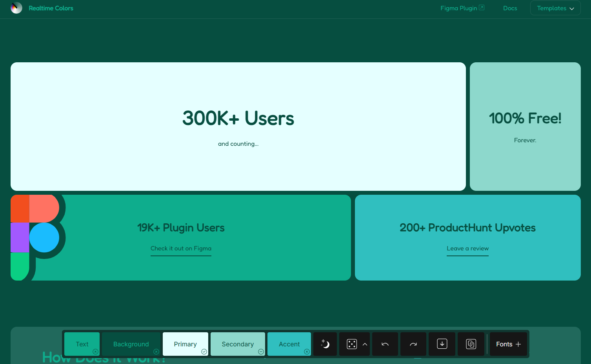Click the undo arrow icon
Viewport: 591px width, 364px height.
pyautogui.click(x=385, y=344)
